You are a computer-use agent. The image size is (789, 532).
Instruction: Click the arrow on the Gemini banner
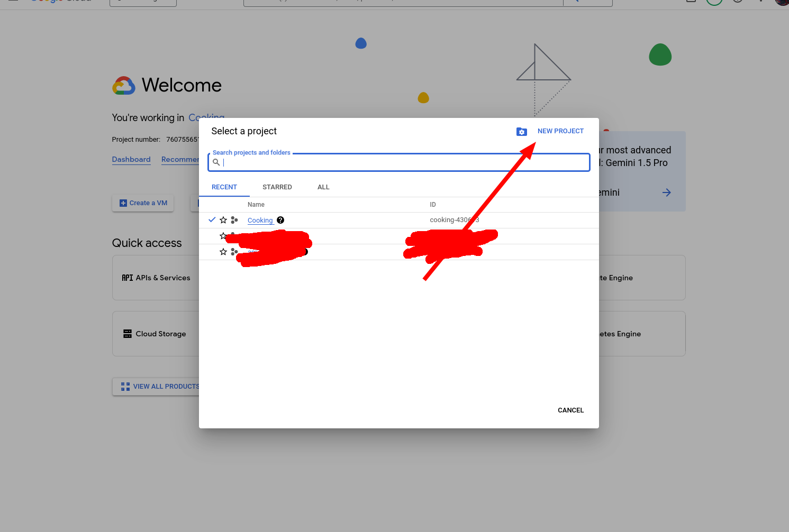(x=667, y=192)
